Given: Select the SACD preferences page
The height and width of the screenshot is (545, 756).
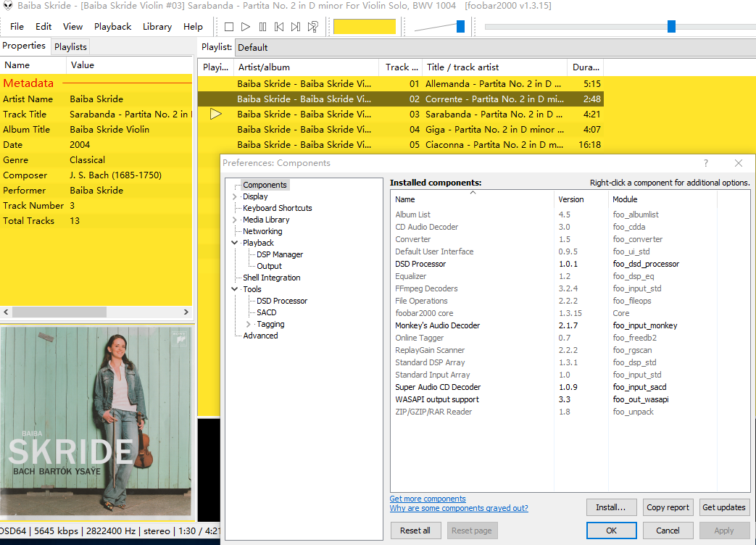Looking at the screenshot, I should click(267, 312).
